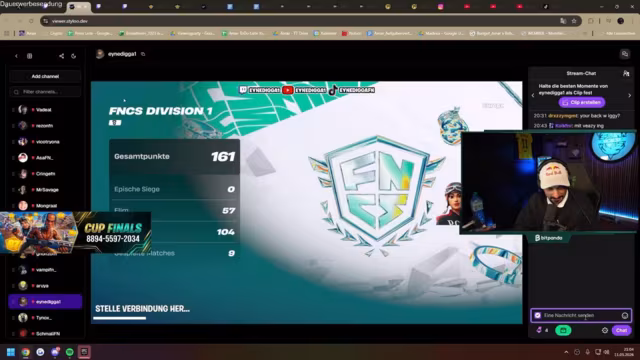Open pink highlighted app in taskbar

coord(84,352)
